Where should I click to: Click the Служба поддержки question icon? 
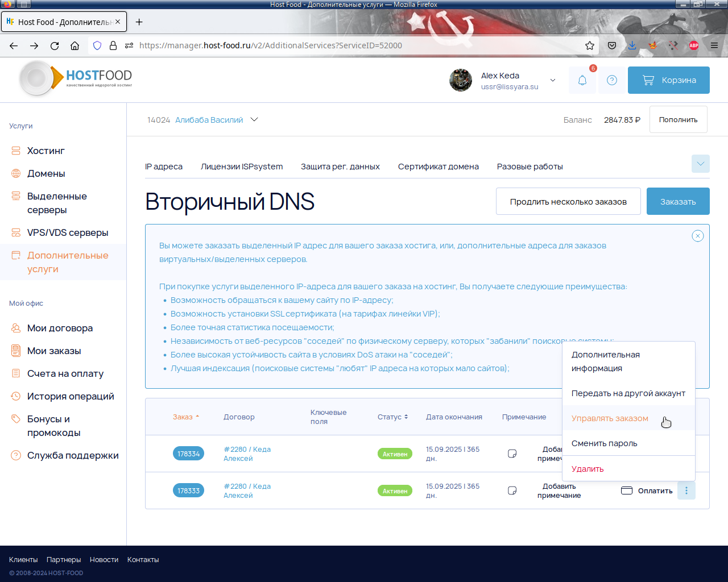[x=16, y=455]
